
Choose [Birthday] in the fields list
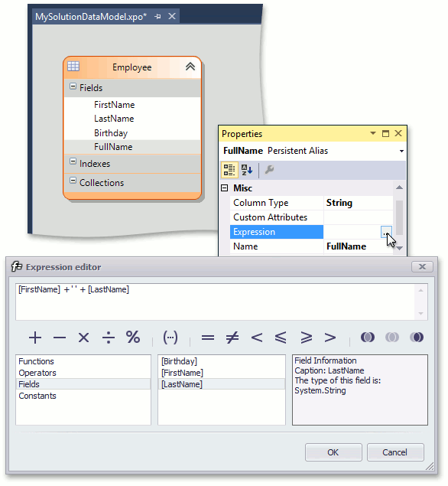(x=222, y=361)
